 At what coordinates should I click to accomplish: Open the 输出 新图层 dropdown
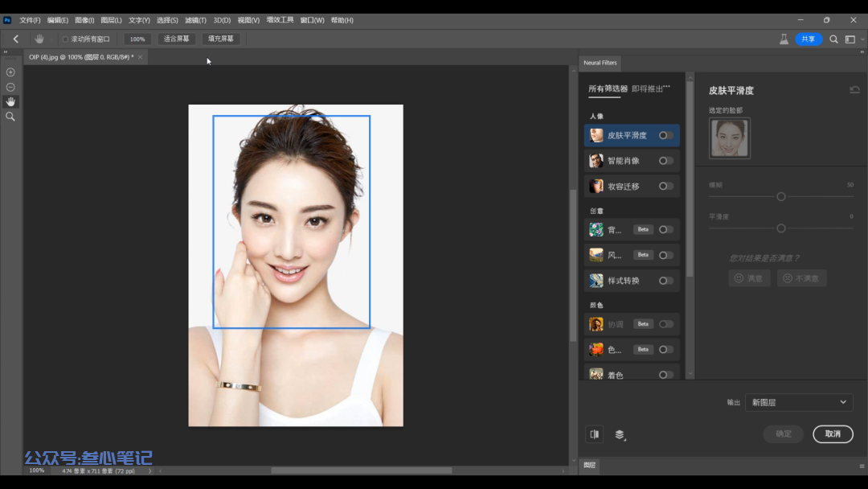click(799, 403)
